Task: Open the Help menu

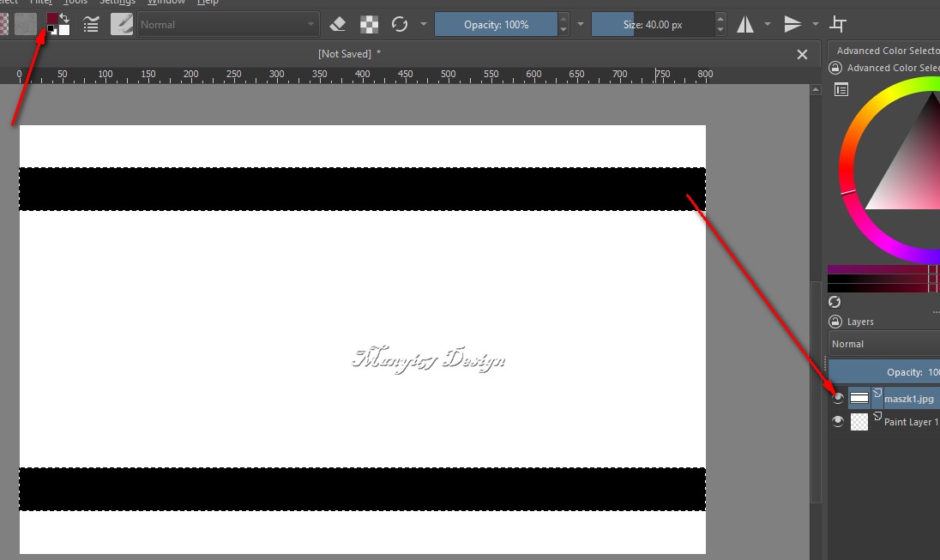Action: tap(208, 2)
